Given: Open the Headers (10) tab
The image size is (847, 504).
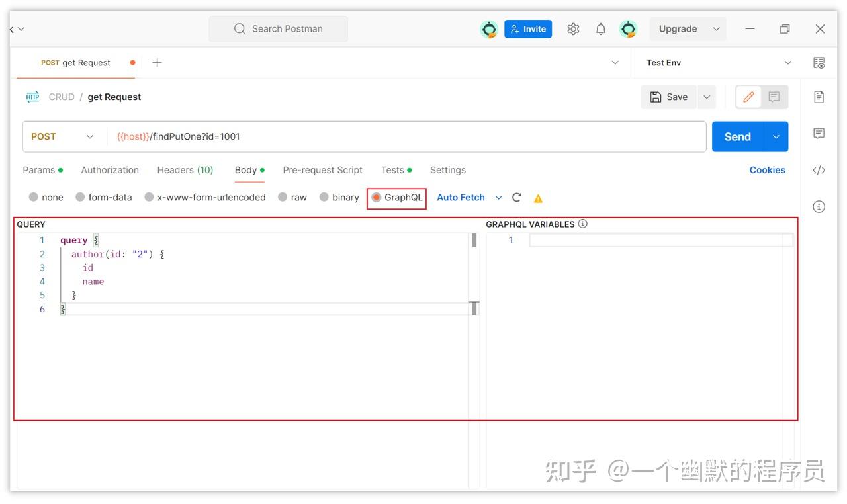Looking at the screenshot, I should coord(185,170).
